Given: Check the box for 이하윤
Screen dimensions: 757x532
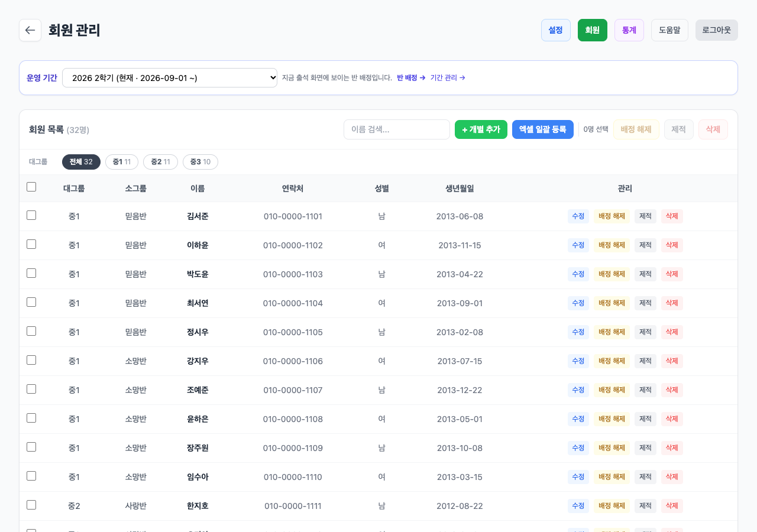Looking at the screenshot, I should (31, 244).
